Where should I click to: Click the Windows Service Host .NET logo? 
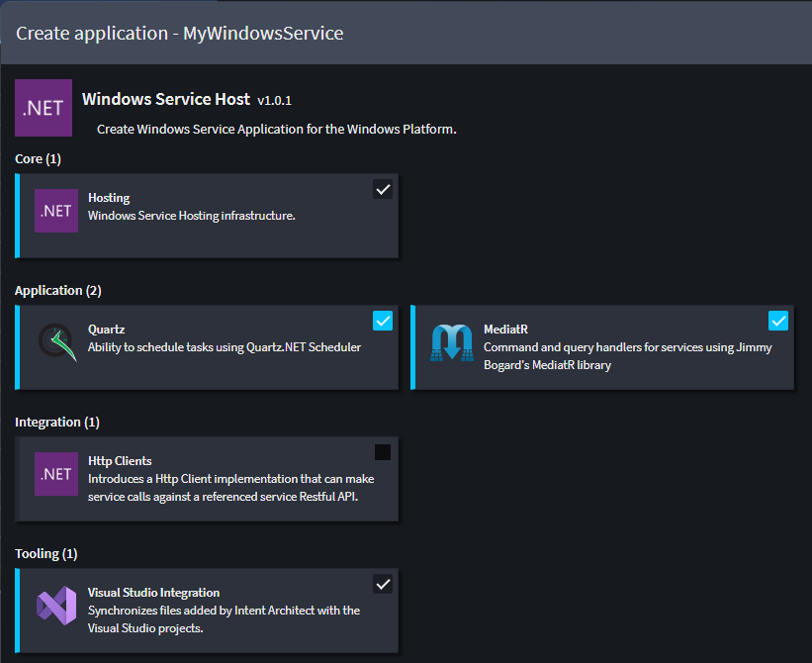click(x=44, y=108)
